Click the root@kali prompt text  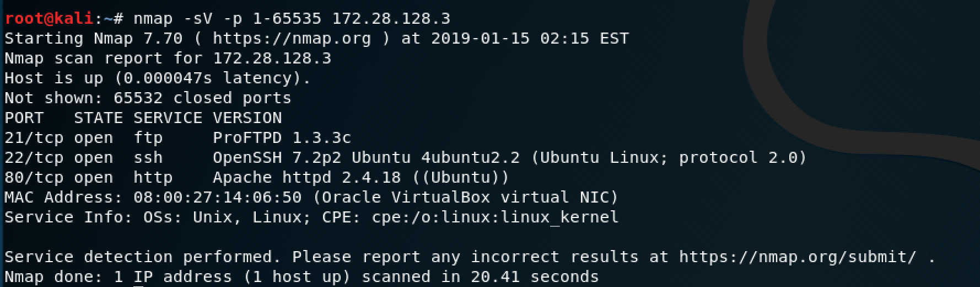point(49,19)
